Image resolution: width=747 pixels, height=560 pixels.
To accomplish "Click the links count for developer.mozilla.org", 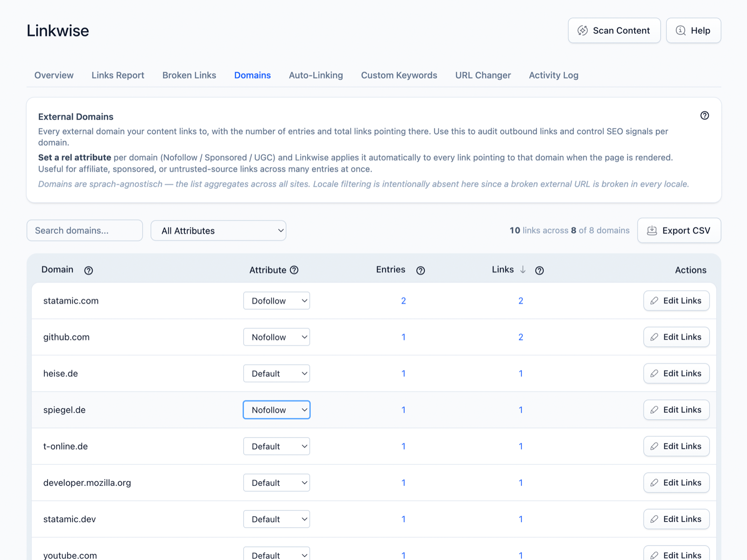I will pos(521,483).
